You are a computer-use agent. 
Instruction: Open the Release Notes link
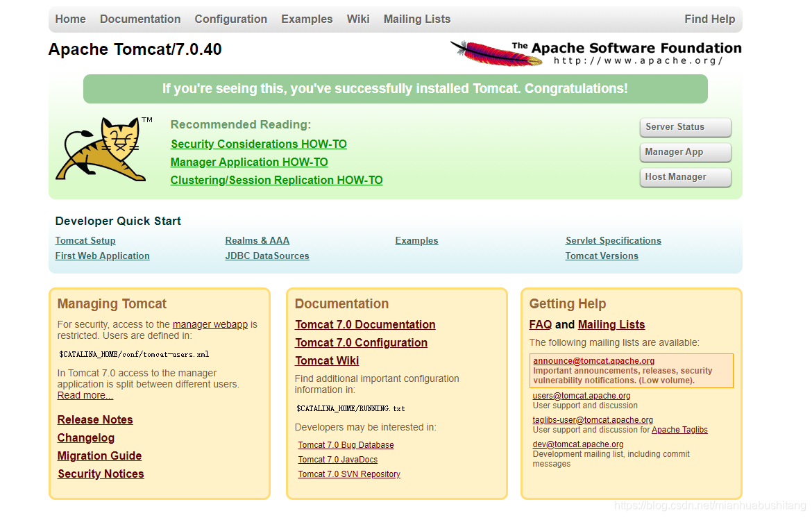(x=95, y=419)
